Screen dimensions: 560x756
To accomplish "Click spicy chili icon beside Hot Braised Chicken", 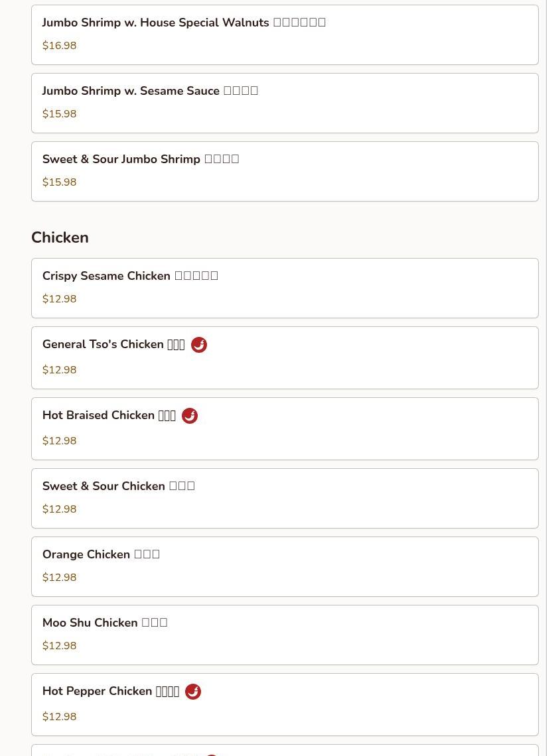I will tap(190, 416).
